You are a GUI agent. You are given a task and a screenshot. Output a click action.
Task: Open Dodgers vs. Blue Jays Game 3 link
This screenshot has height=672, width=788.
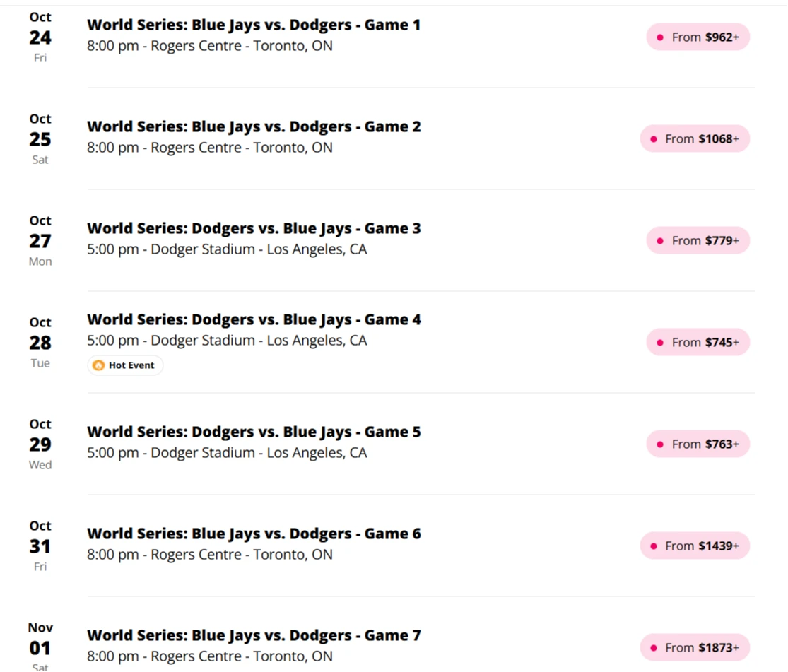point(254,229)
